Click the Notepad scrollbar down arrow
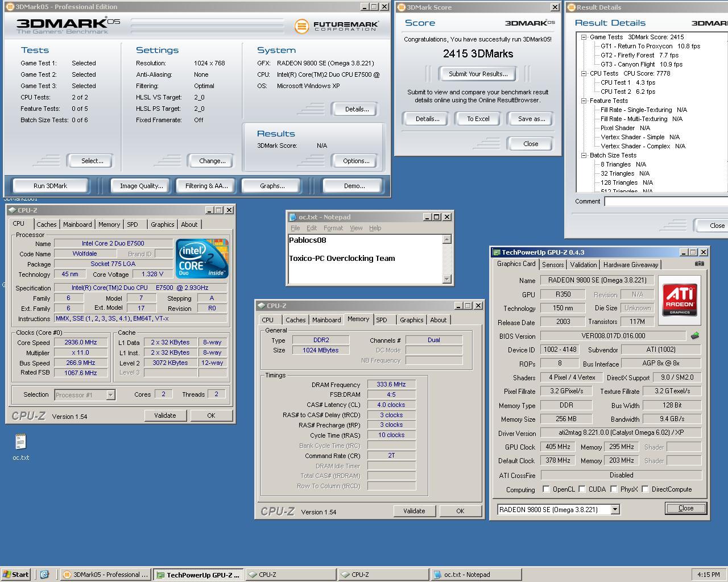This screenshot has width=728, height=582. click(x=447, y=279)
